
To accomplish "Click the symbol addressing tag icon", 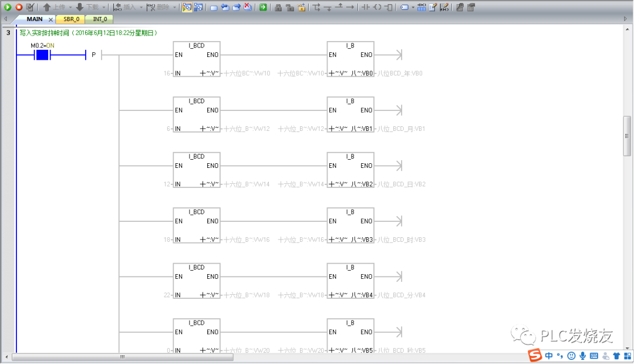I will [x=404, y=7].
